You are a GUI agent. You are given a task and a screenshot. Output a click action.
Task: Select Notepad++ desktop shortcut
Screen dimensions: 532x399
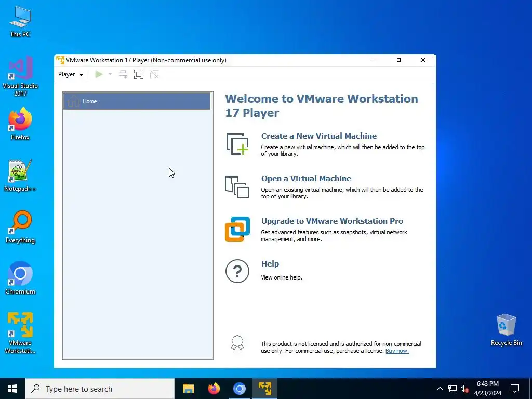20,176
